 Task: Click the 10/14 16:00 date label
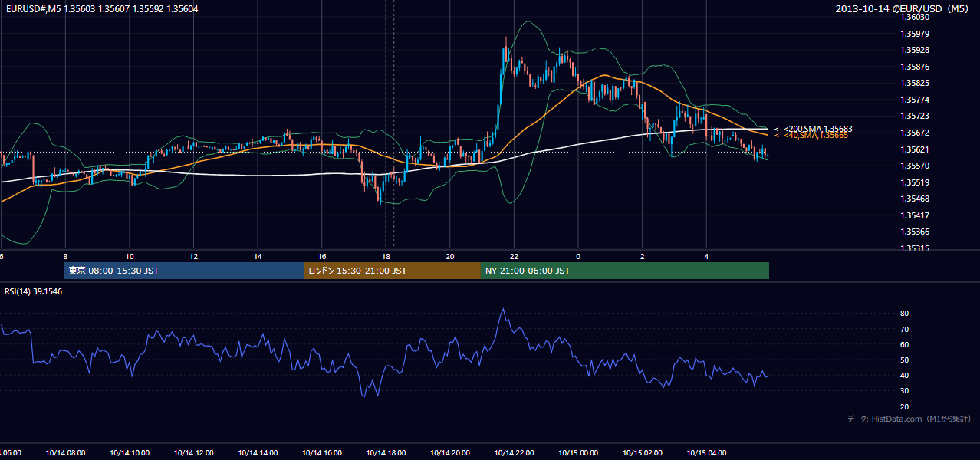(322, 452)
